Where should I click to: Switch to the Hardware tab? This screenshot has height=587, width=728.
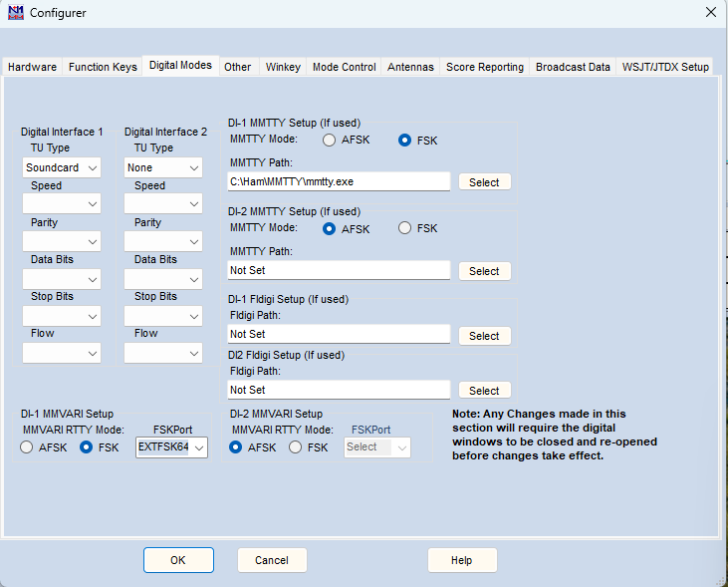[32, 67]
